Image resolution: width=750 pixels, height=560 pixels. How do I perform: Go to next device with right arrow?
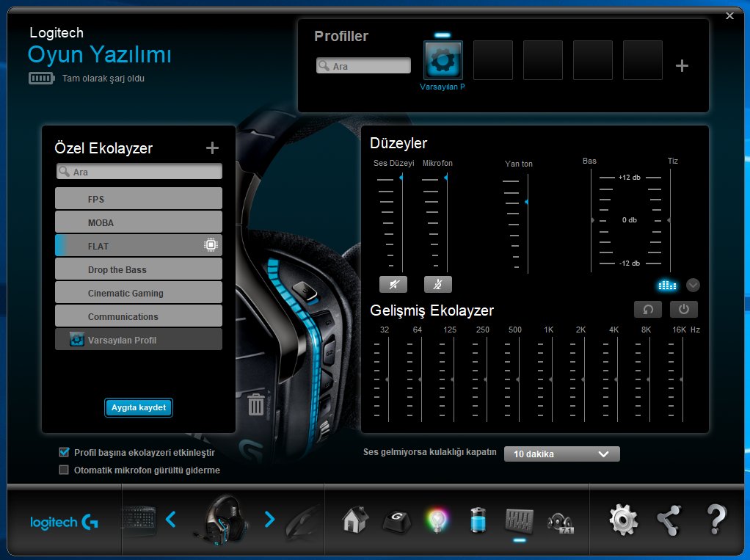click(x=270, y=520)
